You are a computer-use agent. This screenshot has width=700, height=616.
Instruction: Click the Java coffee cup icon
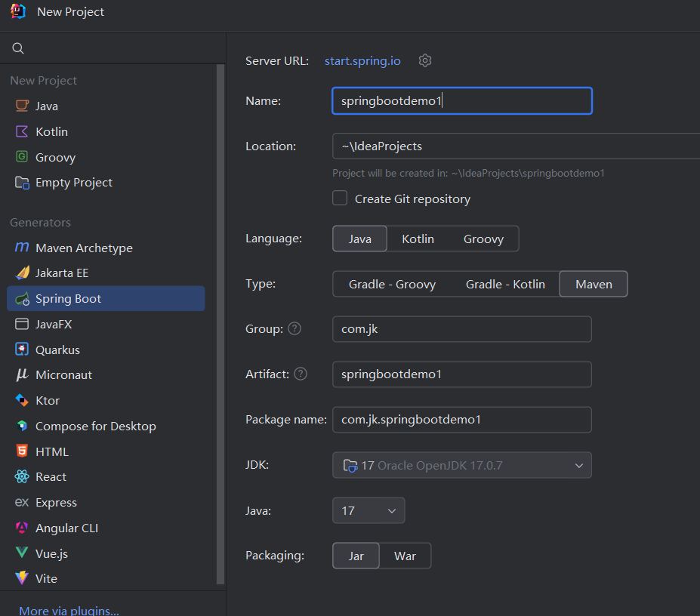(x=22, y=106)
